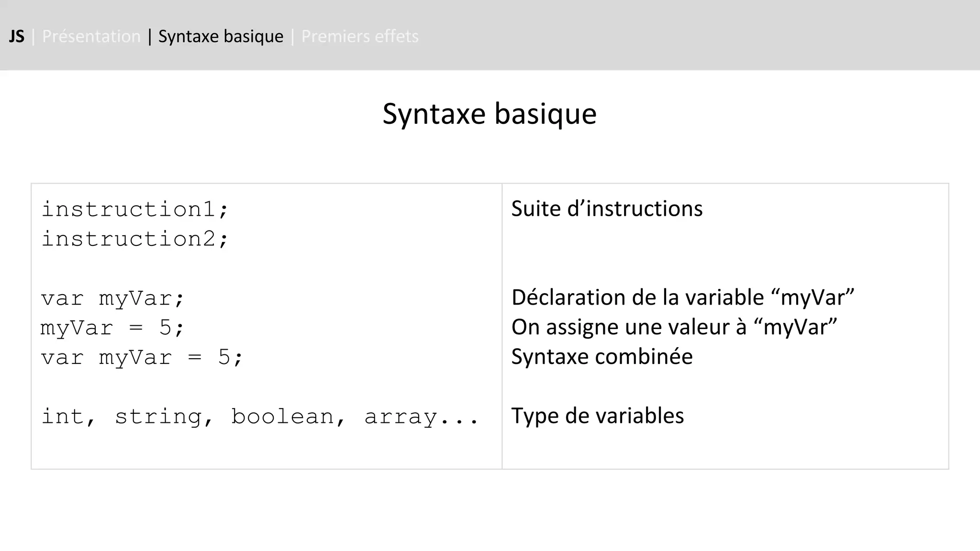Click the Déclaration de la variable description
The image size is (980, 551).
click(683, 298)
